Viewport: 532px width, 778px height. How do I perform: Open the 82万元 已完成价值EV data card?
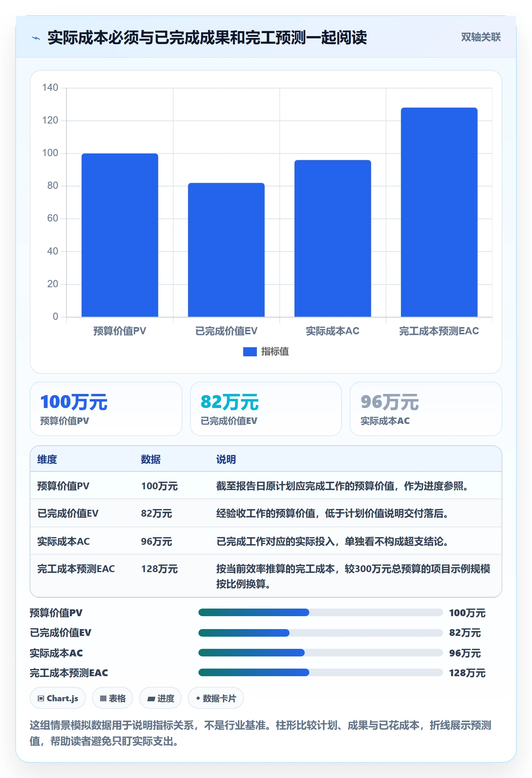pos(266,409)
